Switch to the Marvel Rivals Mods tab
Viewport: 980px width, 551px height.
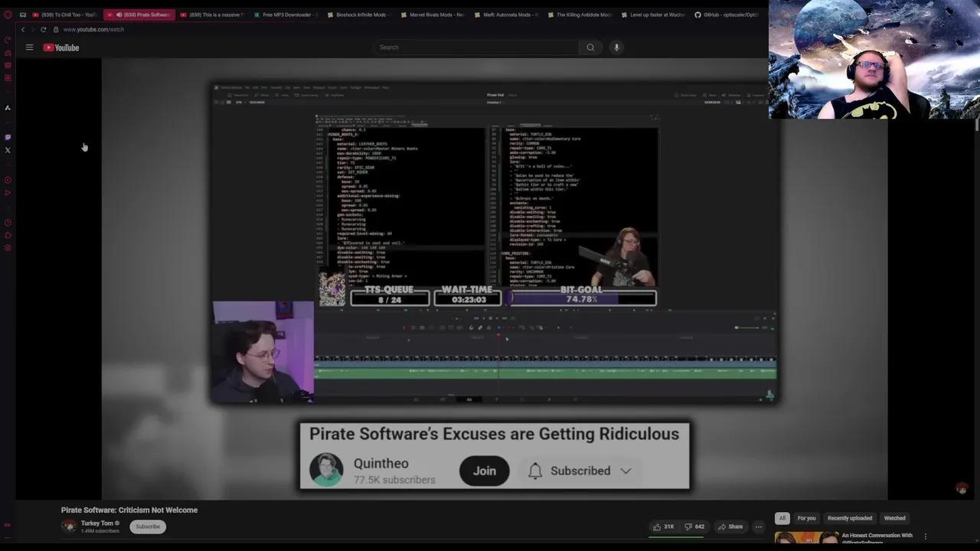pyautogui.click(x=433, y=15)
